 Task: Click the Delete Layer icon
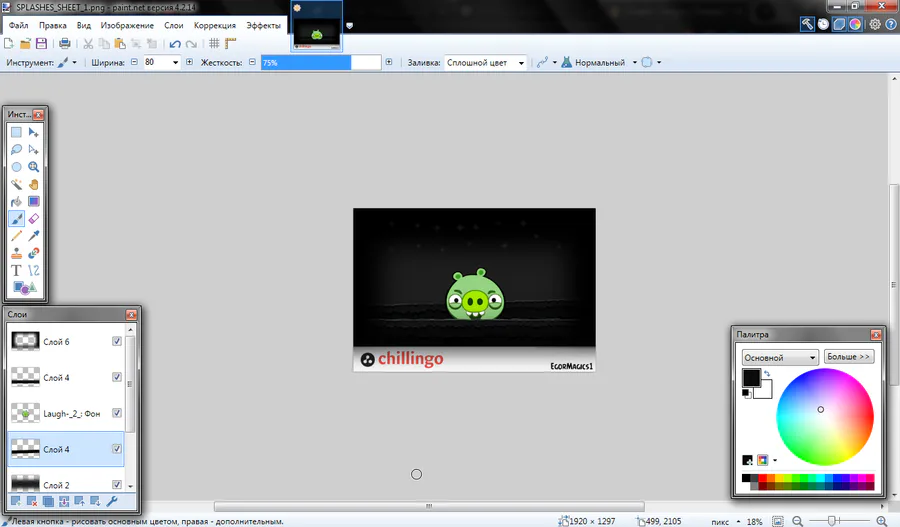[x=32, y=501]
